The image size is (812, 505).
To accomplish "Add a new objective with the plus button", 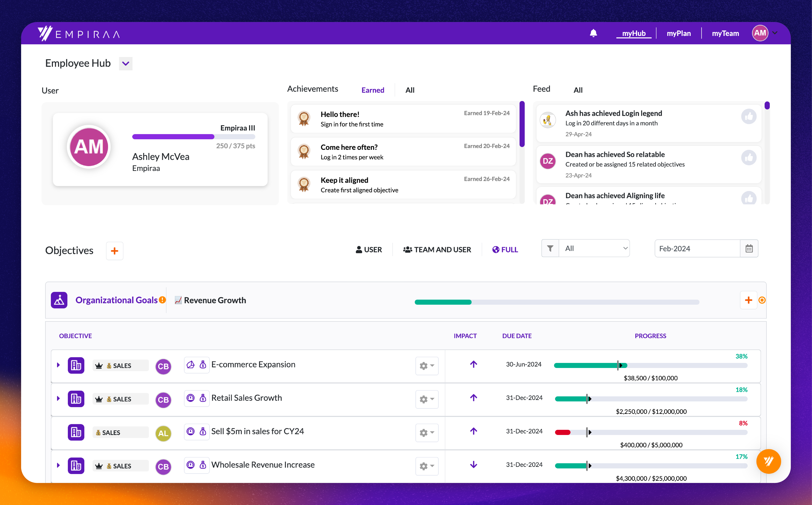I will [115, 251].
